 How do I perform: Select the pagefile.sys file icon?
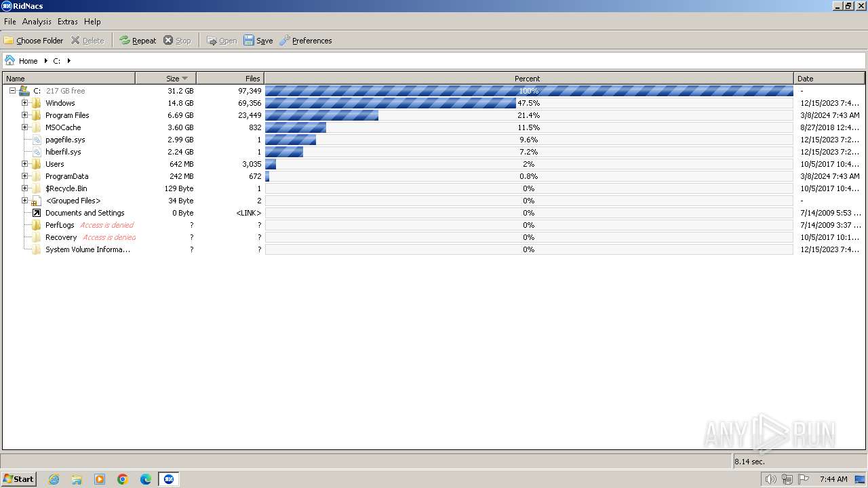pos(37,140)
